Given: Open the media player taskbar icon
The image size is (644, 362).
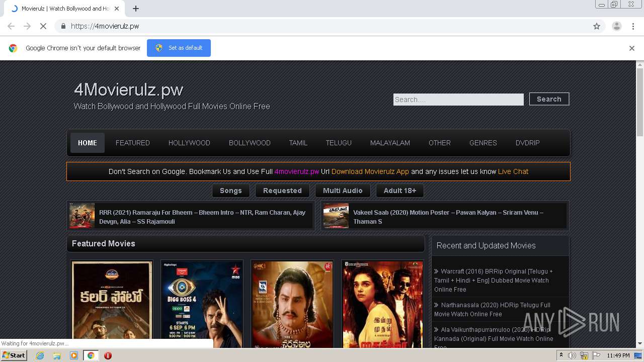Looking at the screenshot, I should [74, 355].
